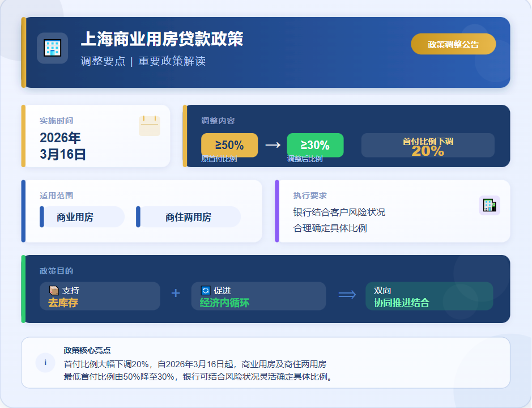Viewport: 532px width, 408px height.
Task: Click the refresh cycle icon beside 促进
Action: [x=206, y=291]
